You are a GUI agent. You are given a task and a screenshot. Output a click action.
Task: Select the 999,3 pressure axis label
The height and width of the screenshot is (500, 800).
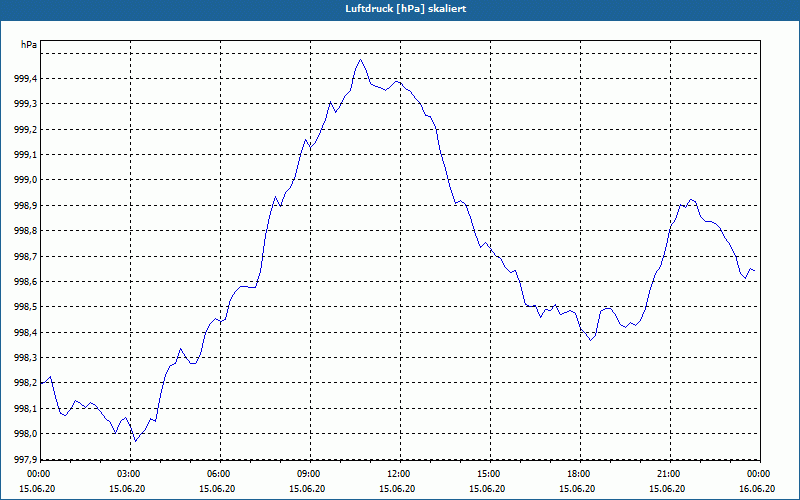click(x=26, y=104)
